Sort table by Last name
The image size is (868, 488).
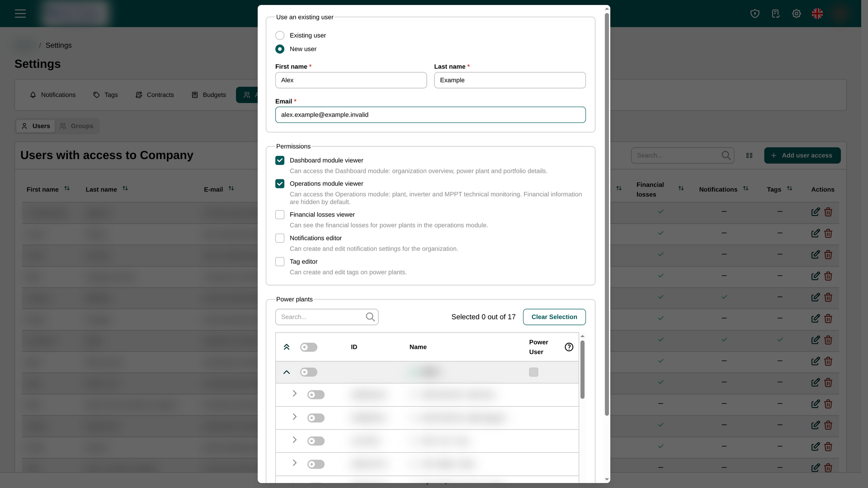125,188
